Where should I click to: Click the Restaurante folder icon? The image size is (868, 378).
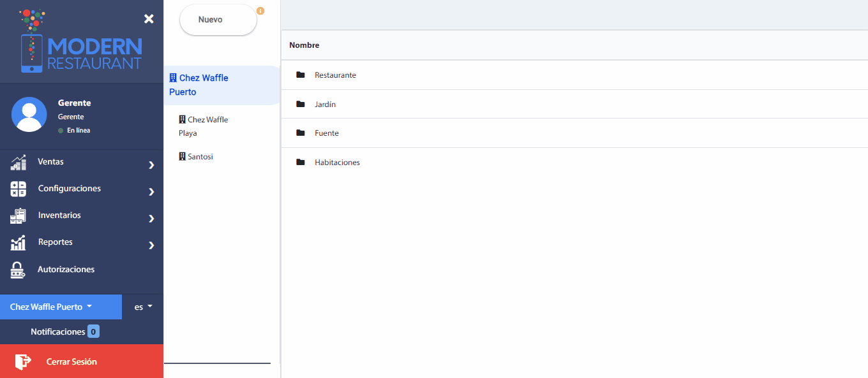pos(301,75)
